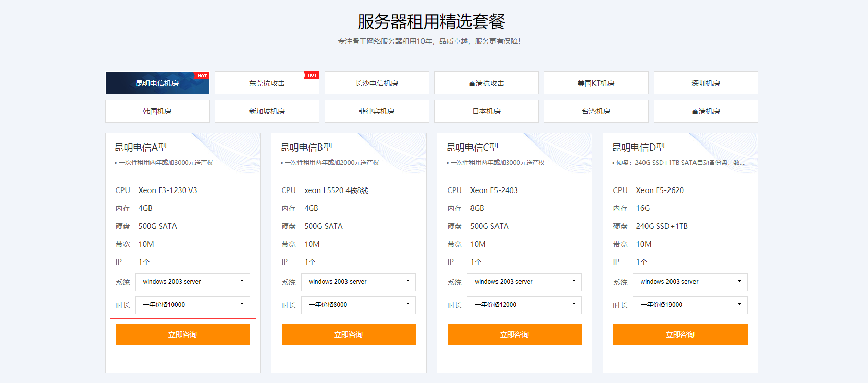
Task: Click the 昆明电信C型 plan title
Action: [x=472, y=148]
